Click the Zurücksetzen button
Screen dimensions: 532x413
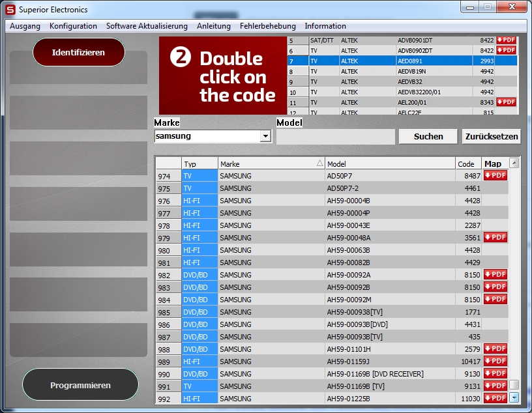click(492, 136)
